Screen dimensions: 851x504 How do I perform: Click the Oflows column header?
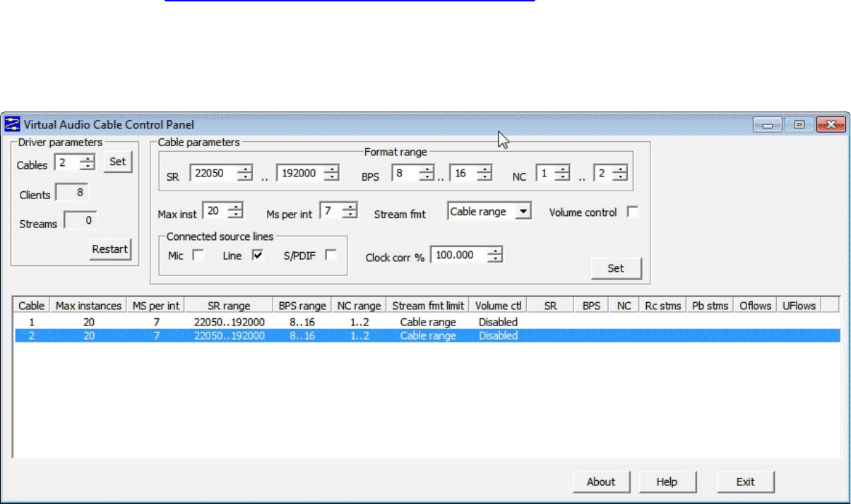point(755,306)
